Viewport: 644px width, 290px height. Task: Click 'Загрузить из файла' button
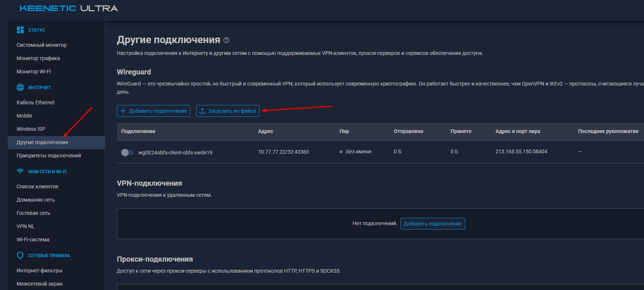tap(227, 111)
